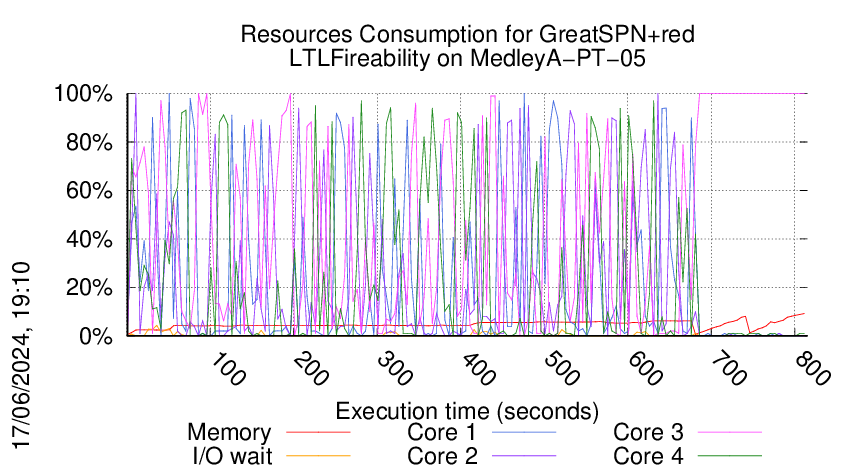
Task: Click the 40% y-axis label
Action: (89, 239)
